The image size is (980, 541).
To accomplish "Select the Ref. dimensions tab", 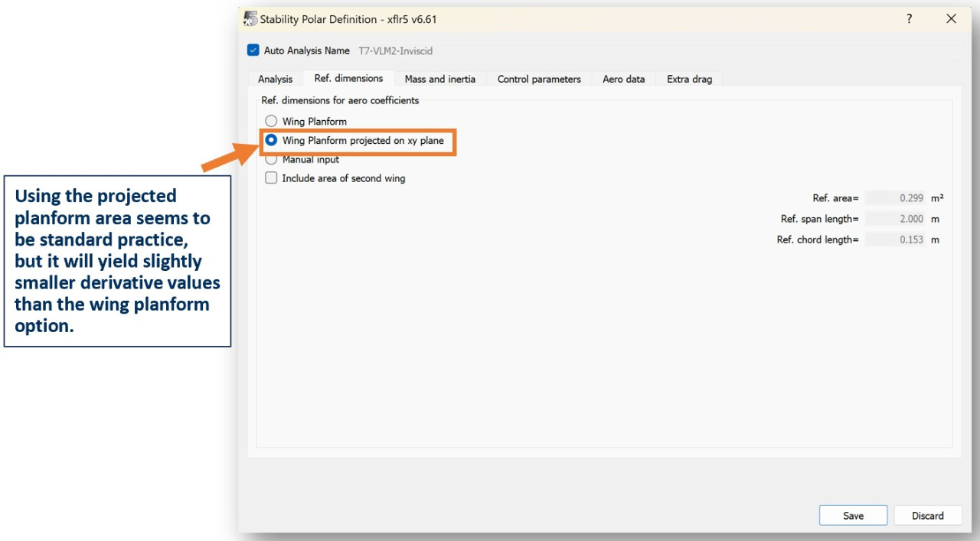I will click(348, 78).
